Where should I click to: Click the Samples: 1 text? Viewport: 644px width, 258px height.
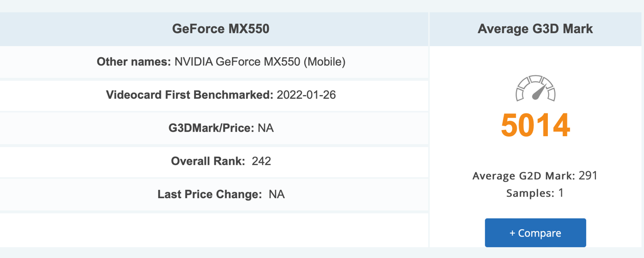pos(535,193)
